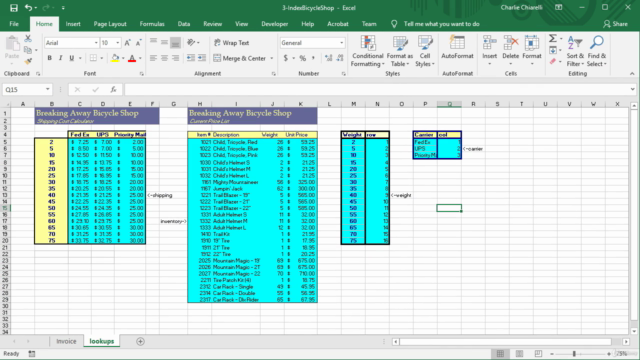This screenshot has width=640, height=360.
Task: Open the Name Box dropdown
Action: pos(48,89)
